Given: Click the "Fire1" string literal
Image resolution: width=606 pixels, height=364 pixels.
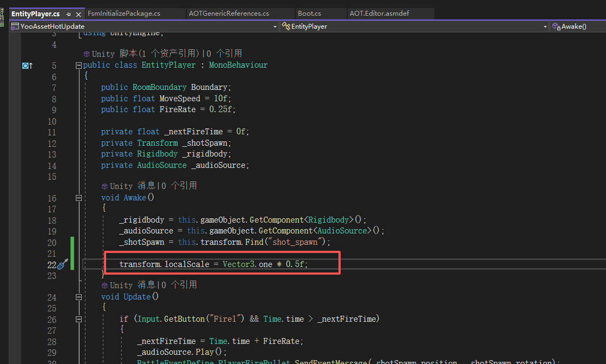Looking at the screenshot, I should (225, 319).
